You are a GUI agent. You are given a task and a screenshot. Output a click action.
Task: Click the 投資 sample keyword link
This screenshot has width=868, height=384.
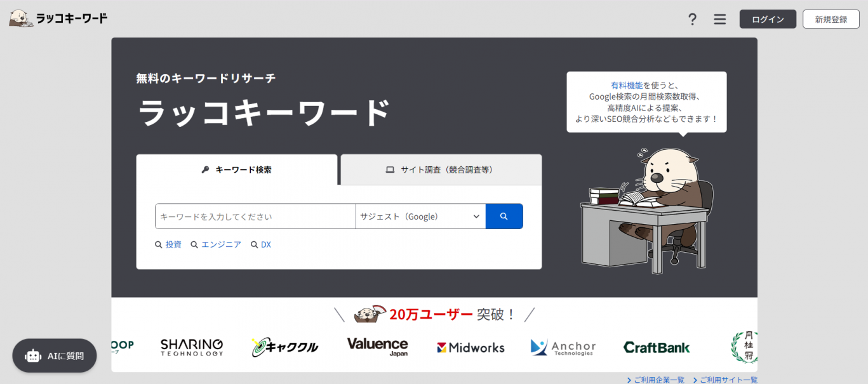tap(173, 244)
